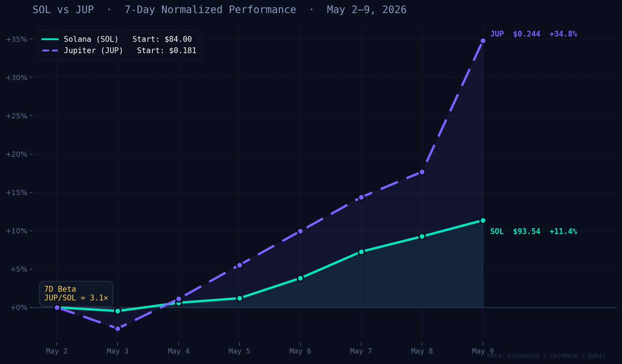Click the SOL data point on May 9
Viewport: 622px width, 364px height.
tap(483, 221)
